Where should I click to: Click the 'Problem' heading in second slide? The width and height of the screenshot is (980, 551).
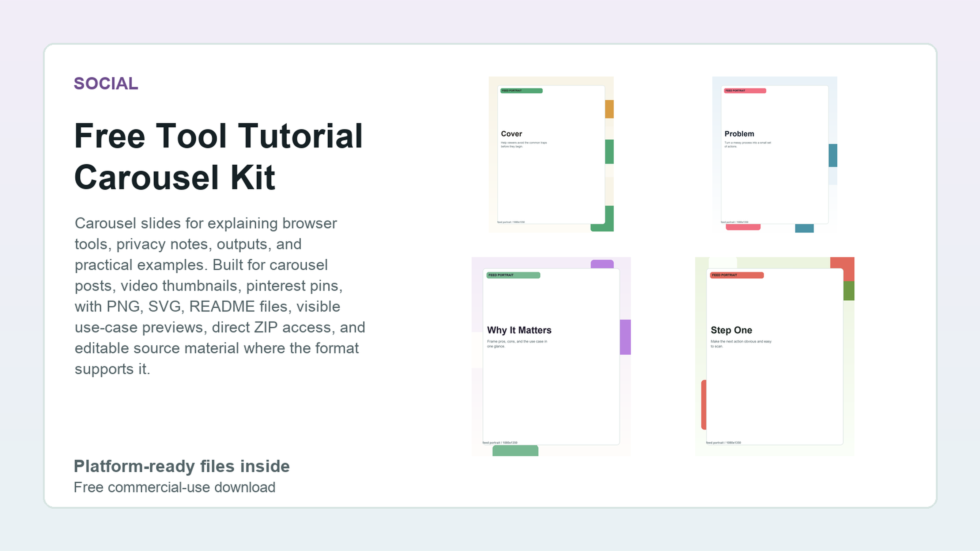[739, 134]
